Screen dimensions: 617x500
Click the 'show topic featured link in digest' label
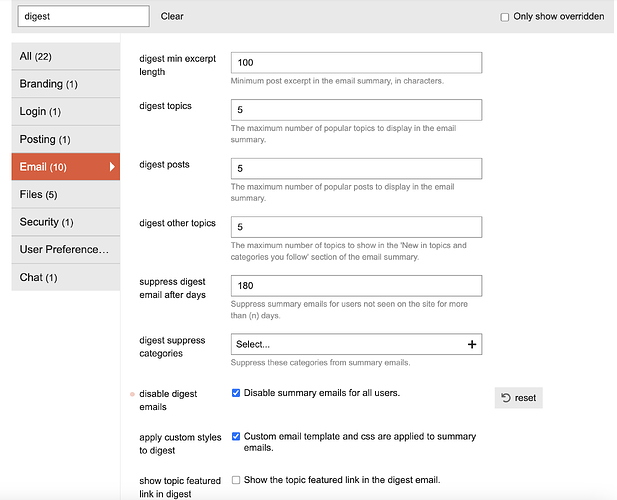click(180, 487)
